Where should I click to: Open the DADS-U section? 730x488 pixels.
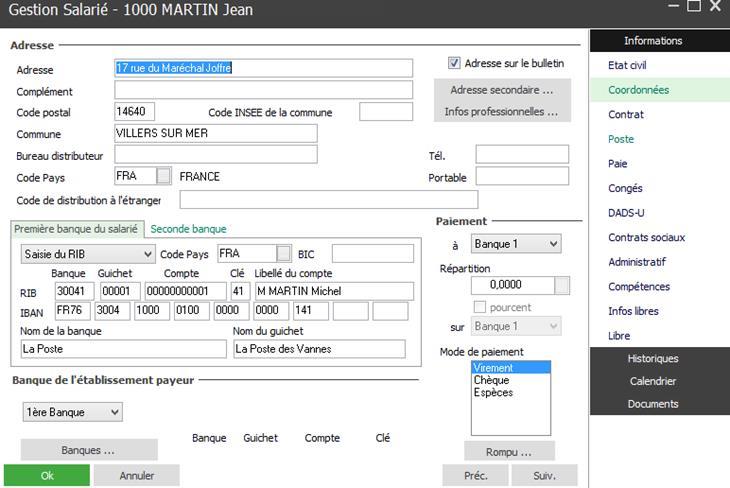click(x=626, y=213)
